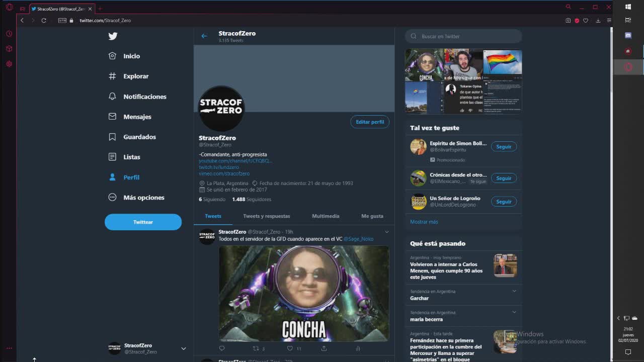Image resolution: width=644 pixels, height=362 pixels.
Task: Click the site lock icon
Action: tap(71, 20)
